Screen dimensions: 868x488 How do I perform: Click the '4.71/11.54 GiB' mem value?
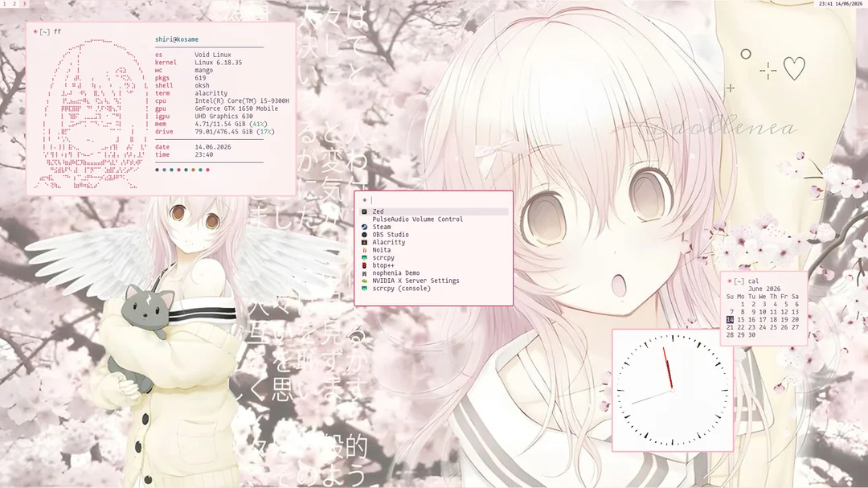tap(219, 124)
